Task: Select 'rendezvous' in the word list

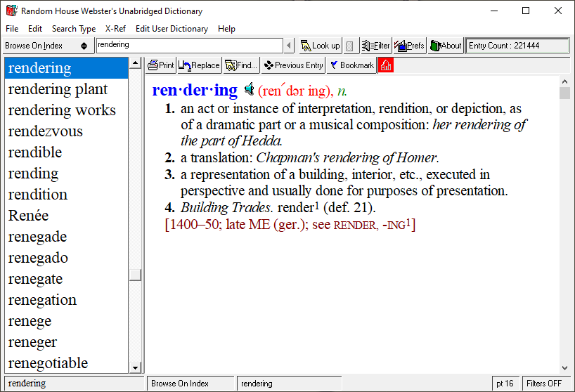Action: 46,131
